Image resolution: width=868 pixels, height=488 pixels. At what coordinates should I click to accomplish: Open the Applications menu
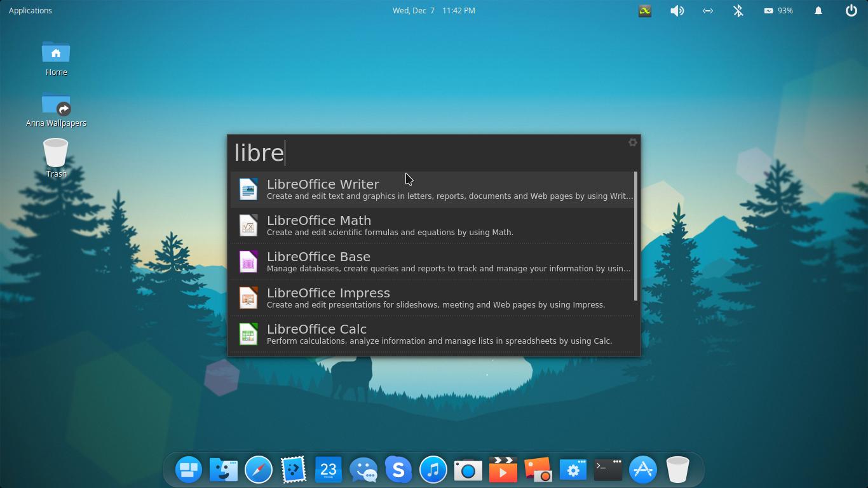30,10
